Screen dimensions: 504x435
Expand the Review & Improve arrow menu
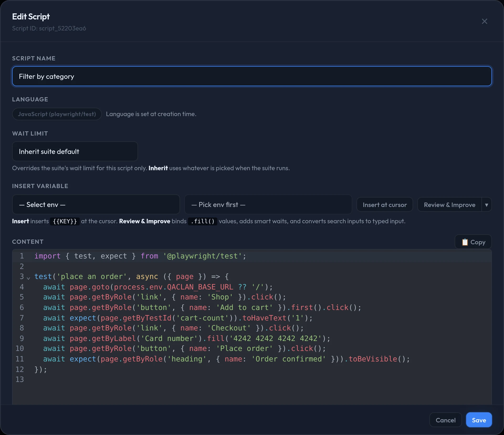tap(486, 205)
